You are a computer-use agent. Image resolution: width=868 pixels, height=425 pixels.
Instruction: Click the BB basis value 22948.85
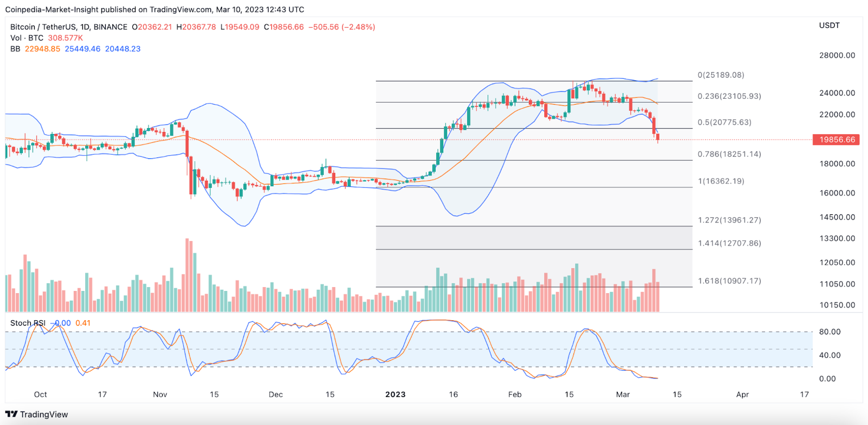coord(43,48)
